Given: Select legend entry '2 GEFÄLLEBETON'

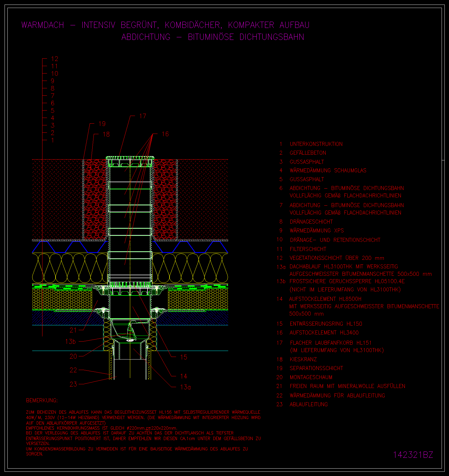Looking at the screenshot, I should coord(303,153).
